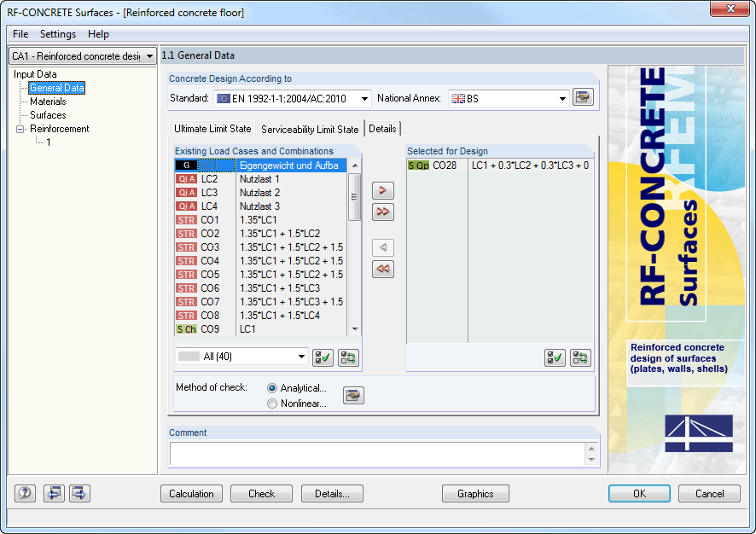Viewport: 756px width, 534px height.
Task: Click the Graphics button
Action: [x=475, y=493]
